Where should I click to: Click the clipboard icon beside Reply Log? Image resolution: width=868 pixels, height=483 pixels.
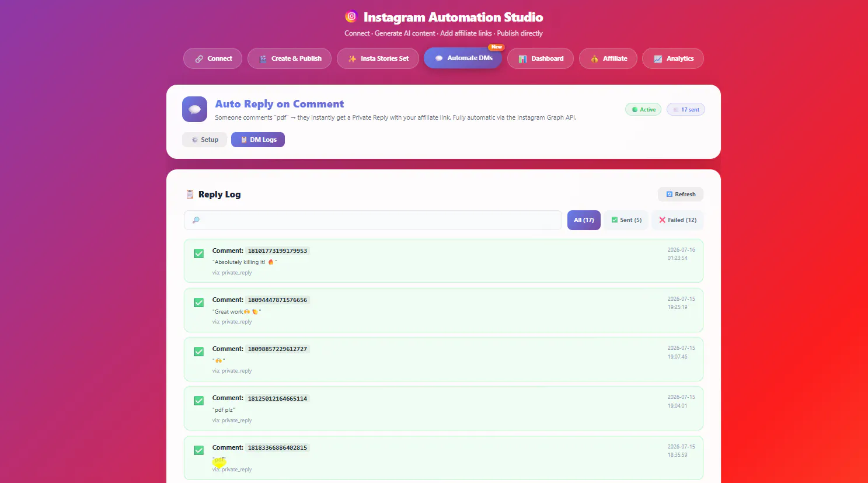(x=190, y=194)
